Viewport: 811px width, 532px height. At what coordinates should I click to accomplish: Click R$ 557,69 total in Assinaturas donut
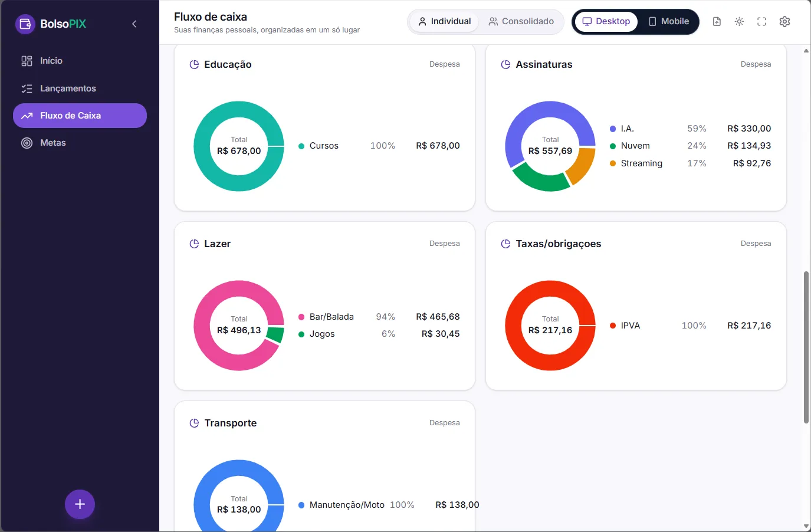(x=550, y=151)
